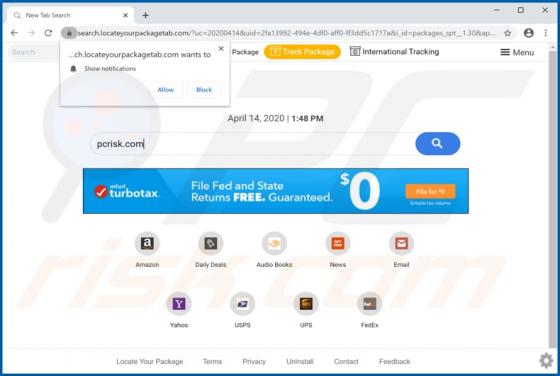Block notifications from the site
560x376 pixels.
coord(204,90)
